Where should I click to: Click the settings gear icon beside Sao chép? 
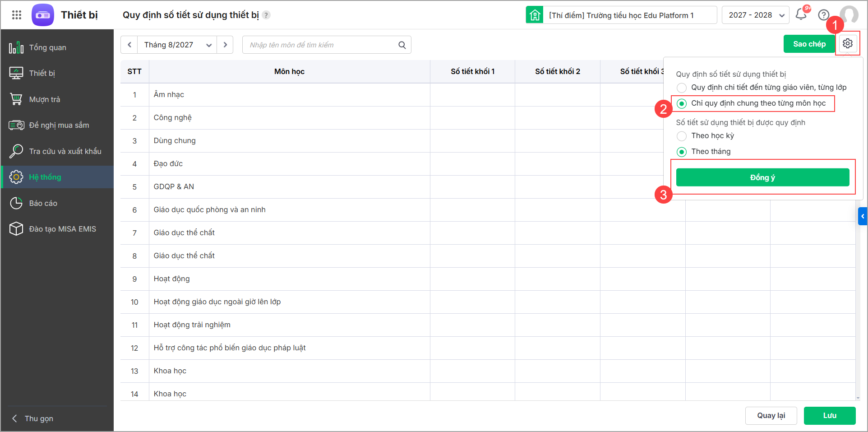pyautogui.click(x=848, y=44)
